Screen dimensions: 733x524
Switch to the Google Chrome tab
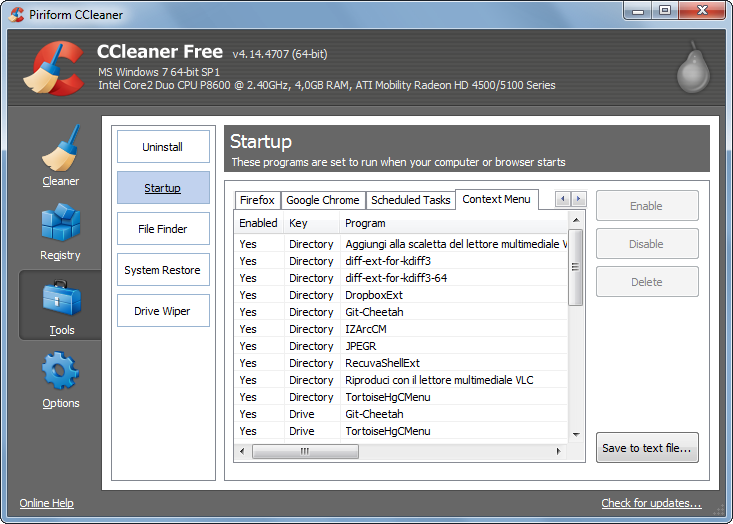click(323, 200)
